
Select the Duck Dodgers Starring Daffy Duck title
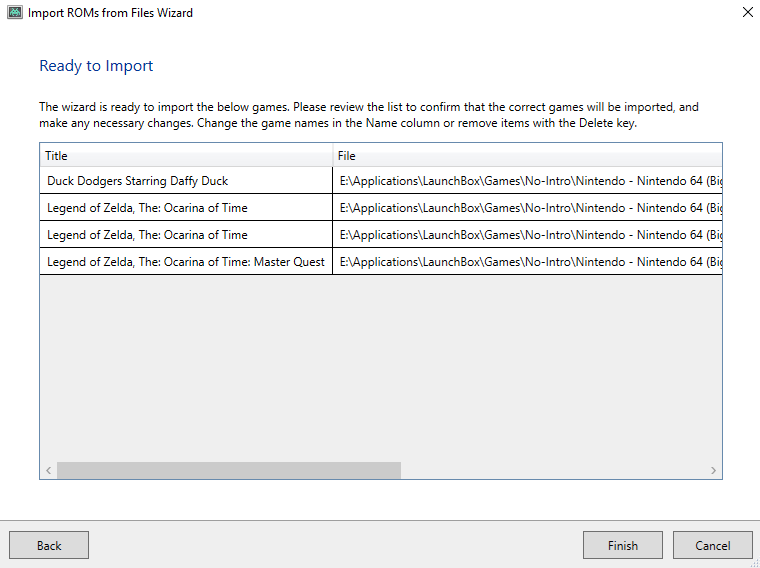(x=137, y=181)
